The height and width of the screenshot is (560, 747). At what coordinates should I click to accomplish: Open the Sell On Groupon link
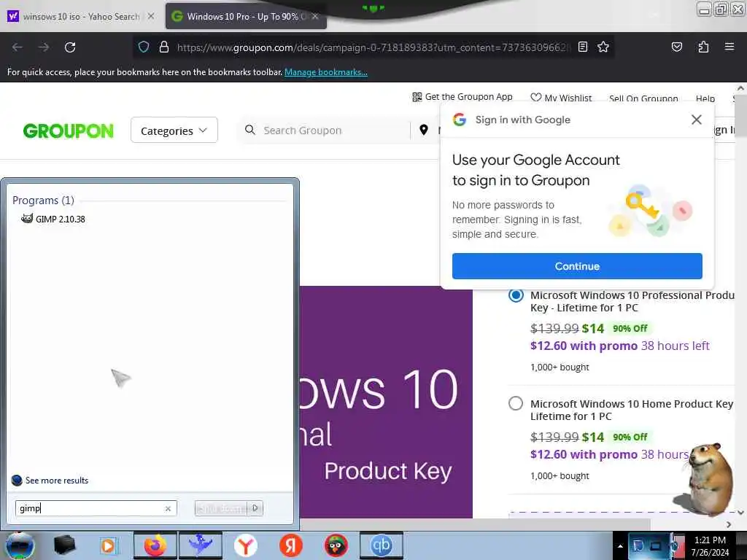[x=643, y=98]
